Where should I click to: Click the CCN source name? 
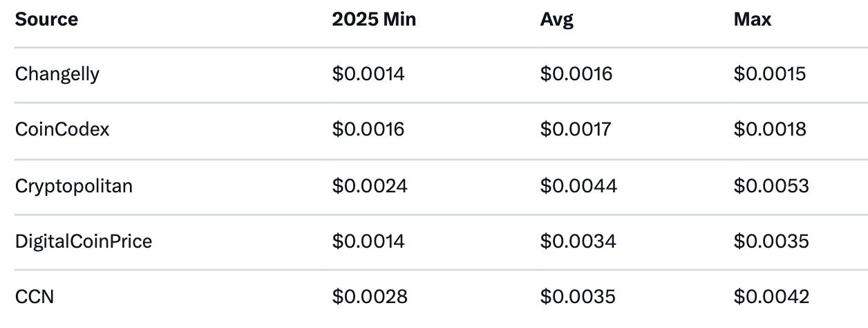[x=35, y=297]
